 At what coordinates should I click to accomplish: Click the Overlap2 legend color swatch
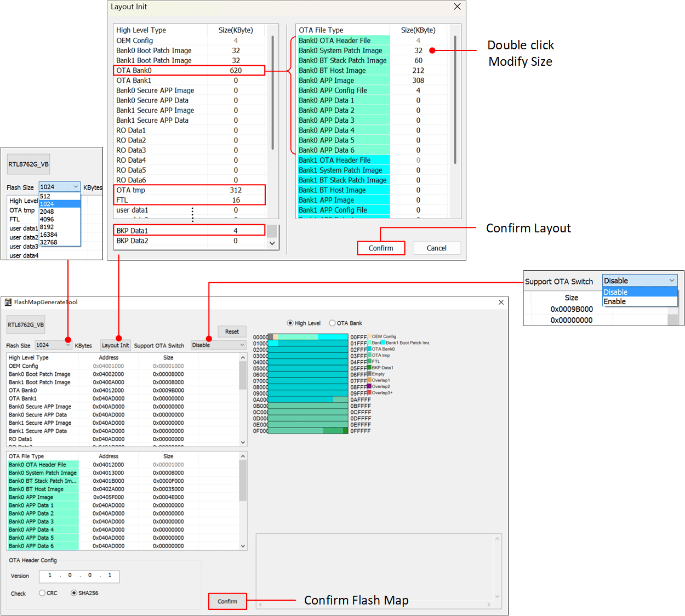369,386
